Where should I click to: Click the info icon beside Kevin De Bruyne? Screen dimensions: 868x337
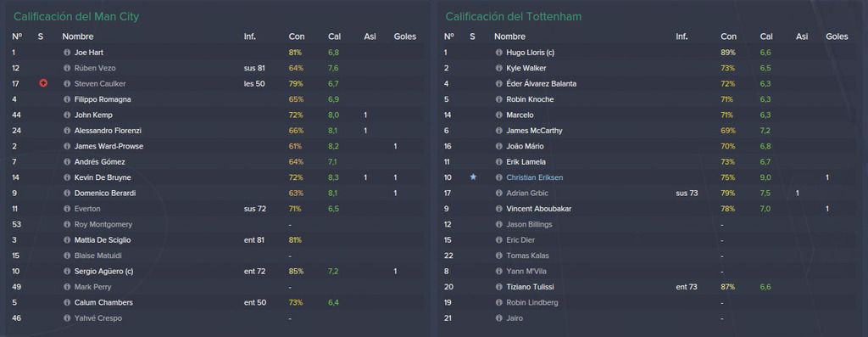point(67,177)
